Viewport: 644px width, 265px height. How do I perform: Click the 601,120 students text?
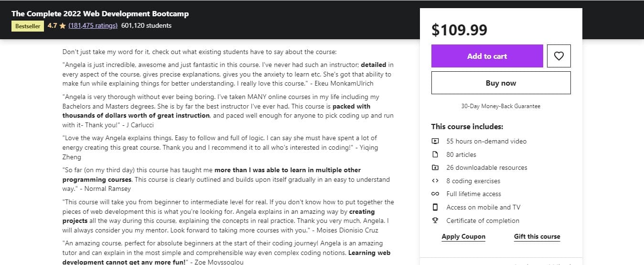click(x=146, y=25)
